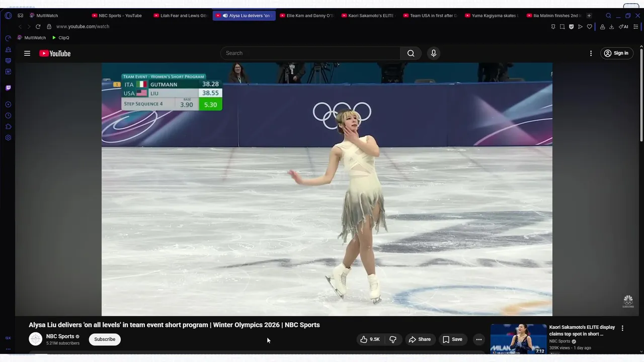Image resolution: width=644 pixels, height=362 pixels.
Task: Open the MultiWatch bookmark in bookmarks bar
Action: coord(31,38)
